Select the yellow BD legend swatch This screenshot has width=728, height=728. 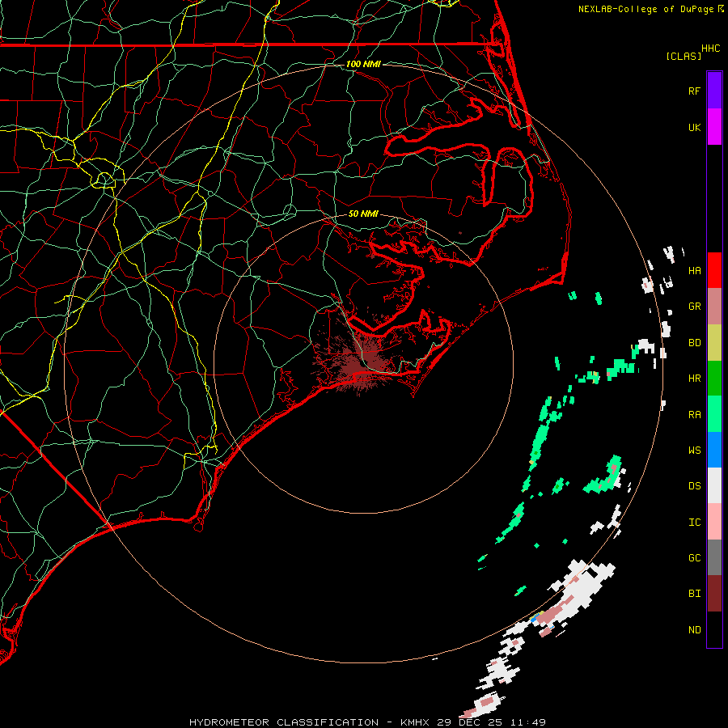click(x=714, y=343)
